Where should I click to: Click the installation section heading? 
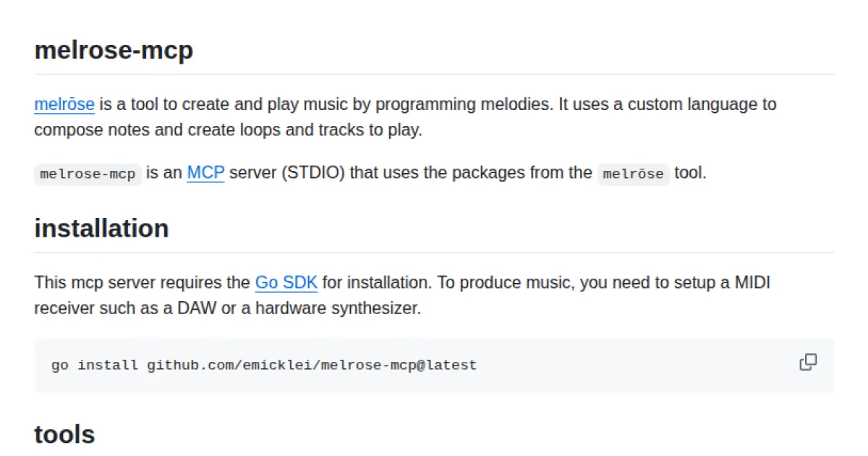[101, 228]
